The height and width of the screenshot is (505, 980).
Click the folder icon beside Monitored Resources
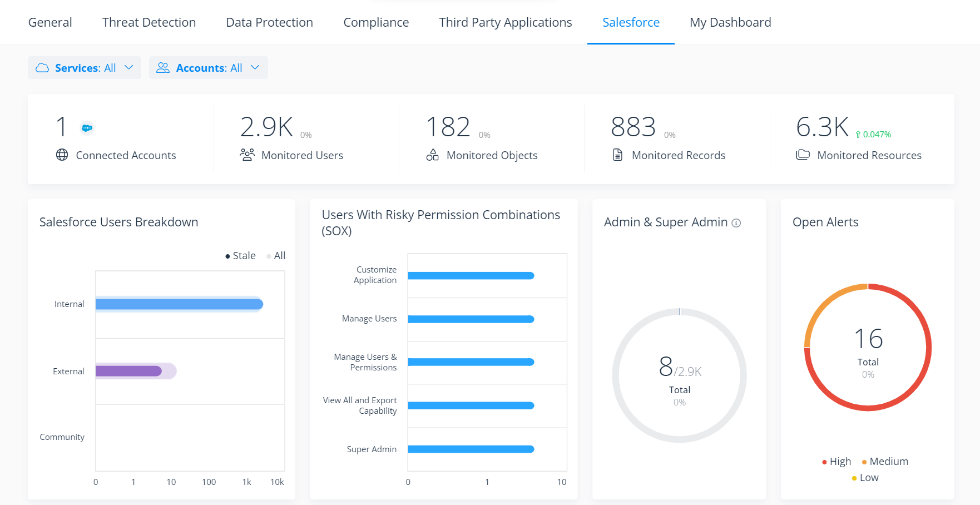point(803,155)
